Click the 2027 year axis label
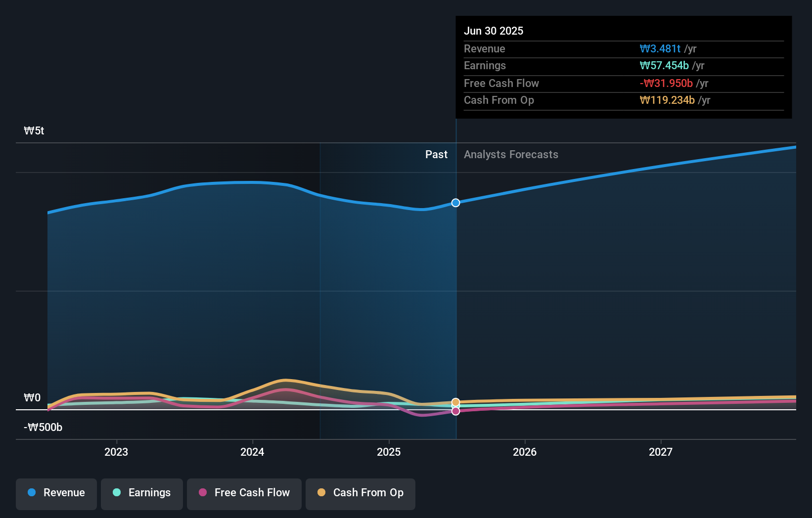 (x=661, y=452)
